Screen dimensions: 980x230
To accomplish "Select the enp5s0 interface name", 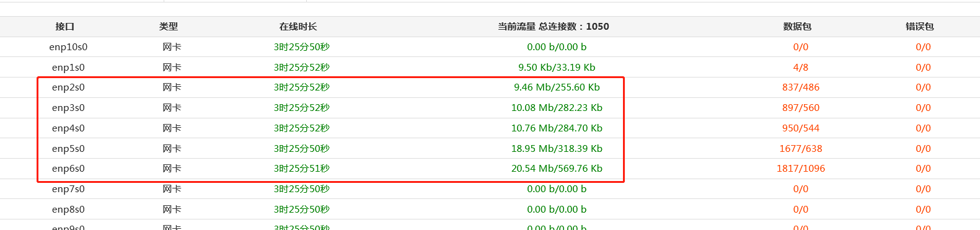I will click(x=68, y=149).
